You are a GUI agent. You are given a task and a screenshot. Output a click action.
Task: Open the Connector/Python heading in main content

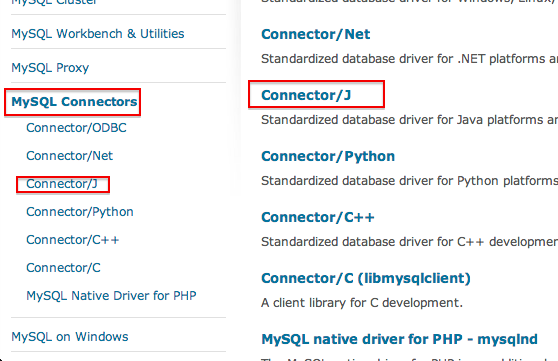point(328,156)
